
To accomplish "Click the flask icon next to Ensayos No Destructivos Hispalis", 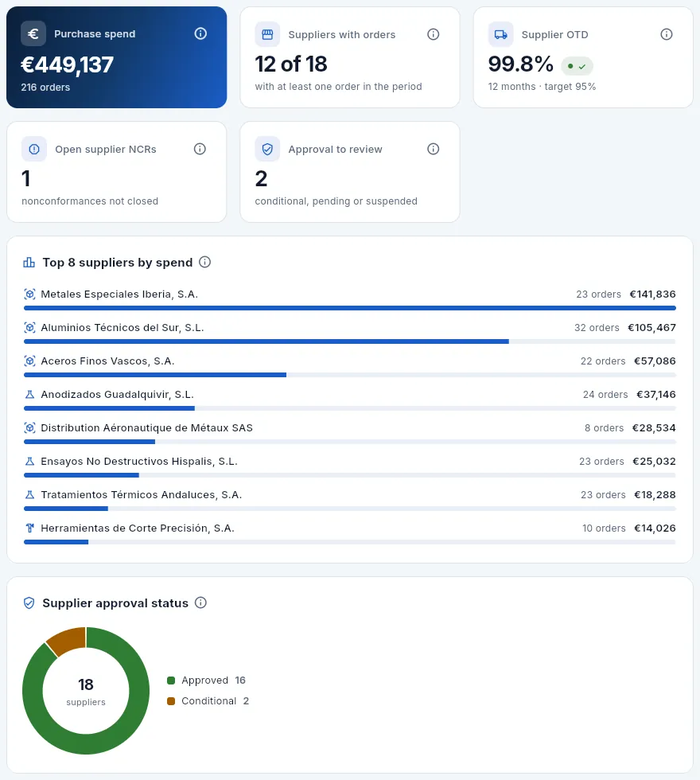I will 30,461.
